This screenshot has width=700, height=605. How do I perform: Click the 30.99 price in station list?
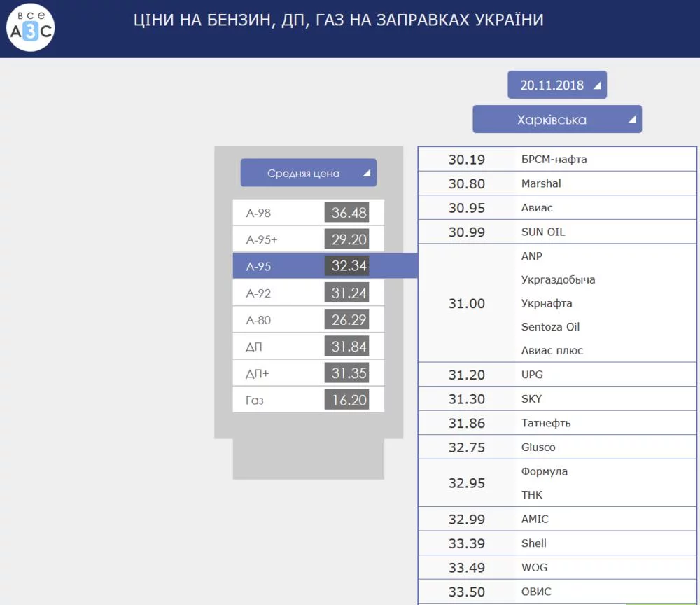(x=466, y=232)
